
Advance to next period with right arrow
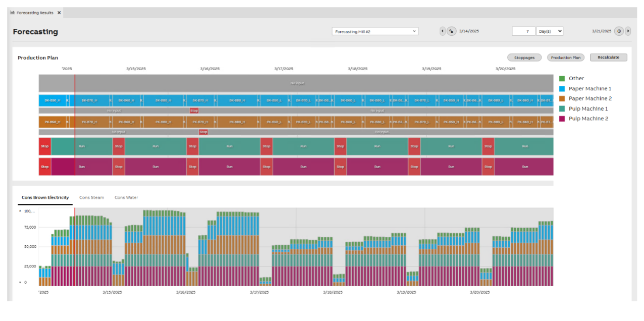(x=628, y=31)
